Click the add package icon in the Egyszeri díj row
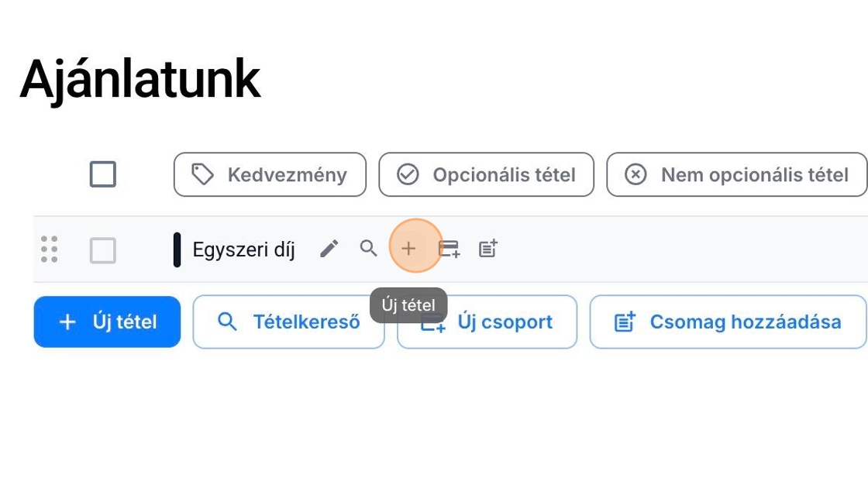This screenshot has height=485, width=868. [x=487, y=249]
